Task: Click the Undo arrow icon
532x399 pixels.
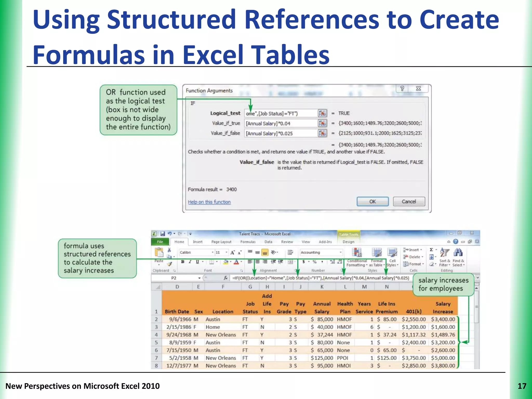Action: point(170,234)
